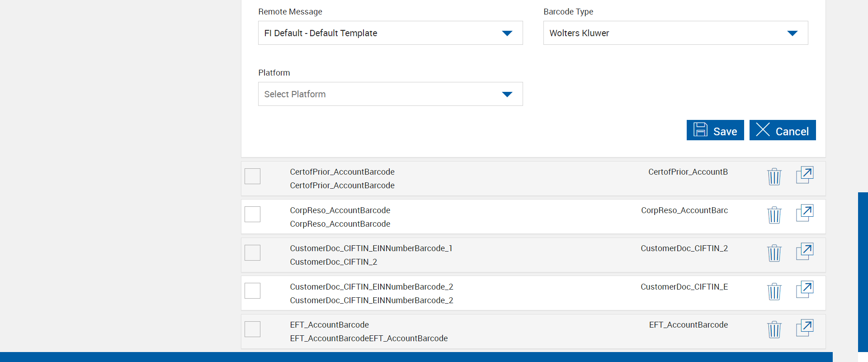The image size is (868, 362).
Task: Expand the Remote Message dropdown
Action: pos(390,33)
